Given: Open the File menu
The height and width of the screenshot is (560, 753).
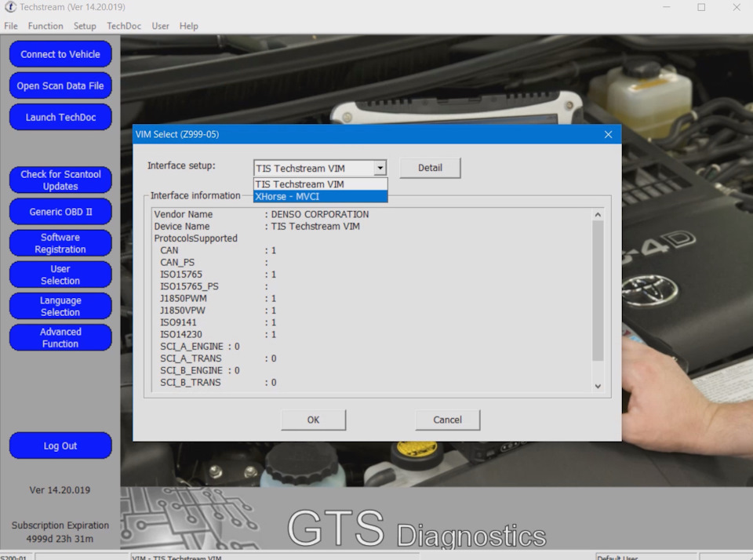Looking at the screenshot, I should point(11,26).
